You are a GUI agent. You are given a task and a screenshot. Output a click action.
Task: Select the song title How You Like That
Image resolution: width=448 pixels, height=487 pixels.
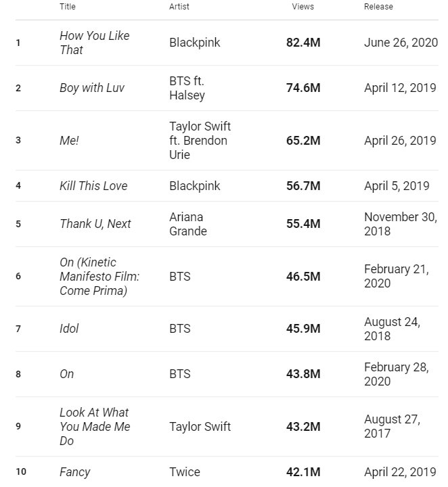point(94,43)
